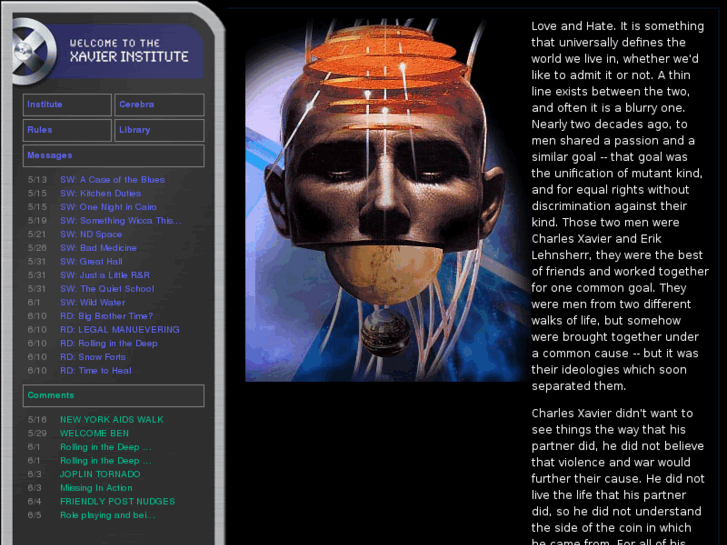The width and height of the screenshot is (727, 545).
Task: Open message SW: The Quiet School
Action: [107, 289]
